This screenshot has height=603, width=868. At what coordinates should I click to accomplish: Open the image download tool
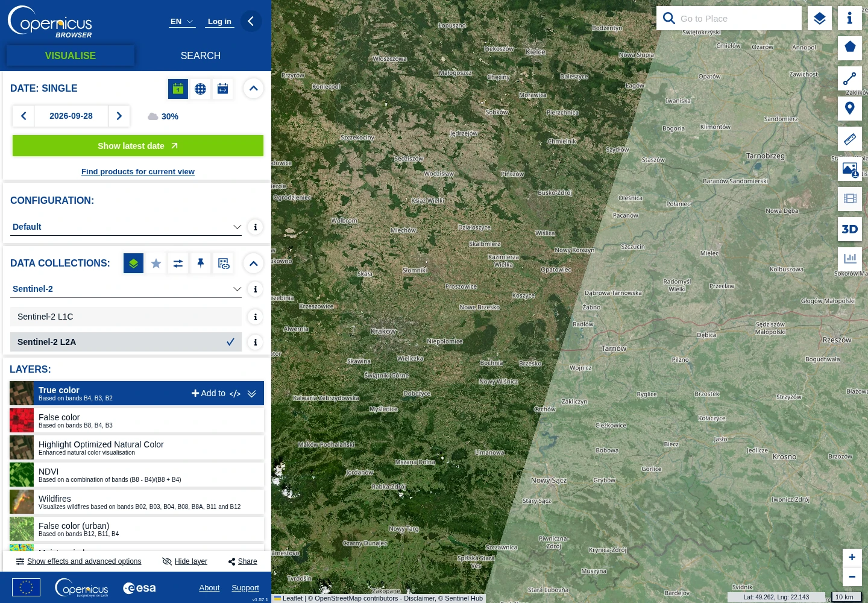[x=850, y=169]
